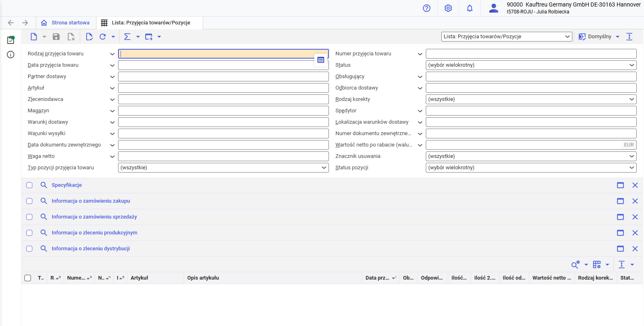Enable the Informacja o zamówieniu zakupu checkbox
This screenshot has height=326, width=644.
[29, 201]
